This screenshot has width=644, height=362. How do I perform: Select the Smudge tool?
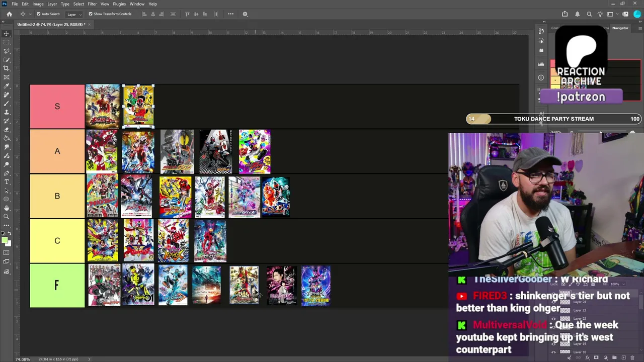click(x=7, y=147)
